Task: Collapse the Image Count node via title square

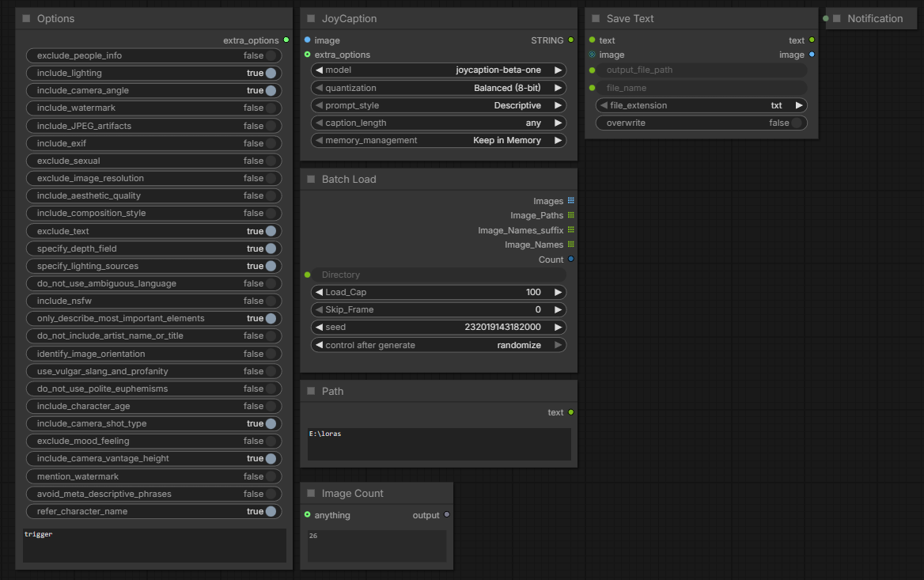Action: (311, 493)
